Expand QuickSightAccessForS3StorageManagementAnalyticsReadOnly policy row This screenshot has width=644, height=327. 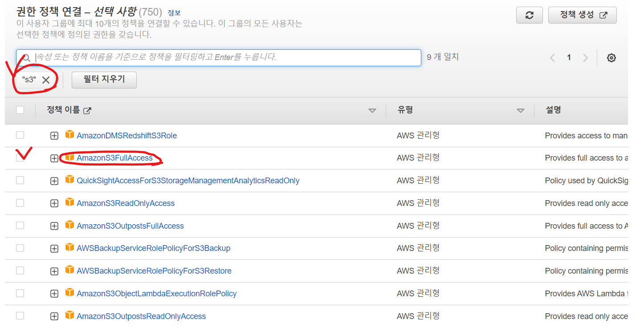point(54,181)
